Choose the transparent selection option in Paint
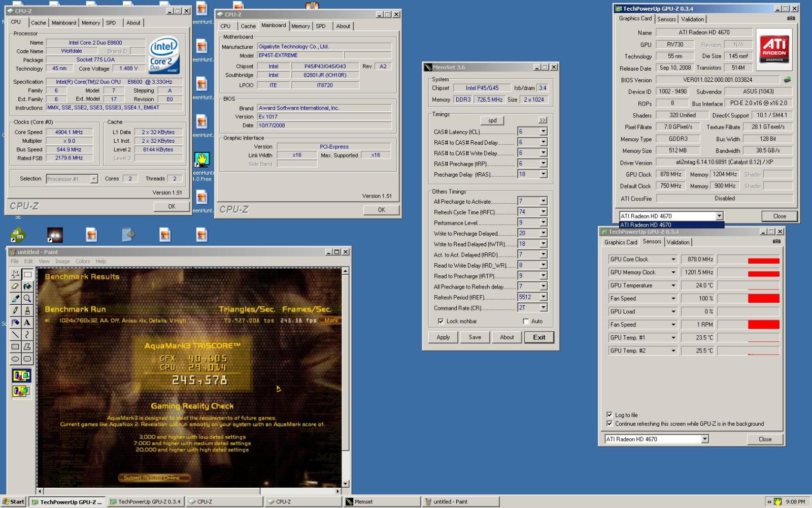The width and height of the screenshot is (812, 508). pos(21,391)
